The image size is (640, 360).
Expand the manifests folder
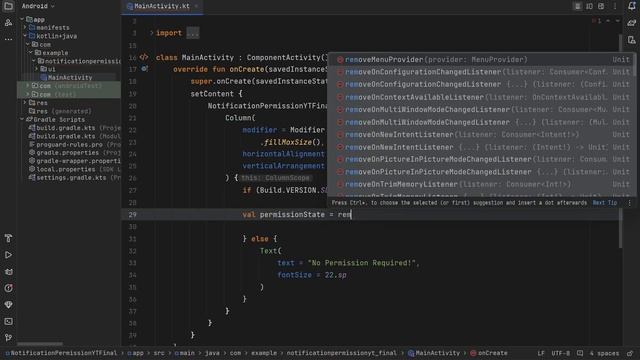(x=25, y=27)
